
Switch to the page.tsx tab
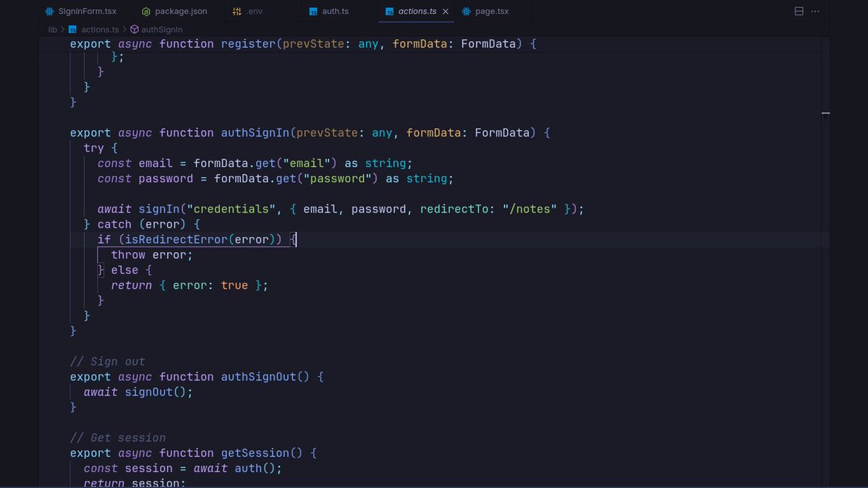point(485,12)
